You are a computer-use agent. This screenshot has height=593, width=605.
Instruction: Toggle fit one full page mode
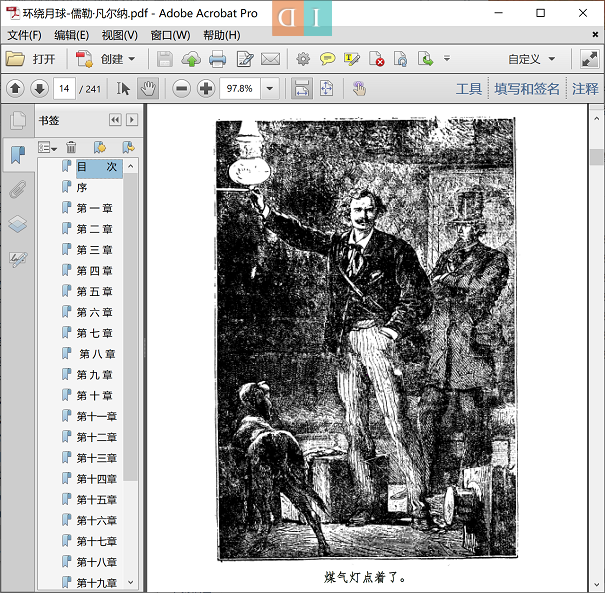tap(326, 89)
